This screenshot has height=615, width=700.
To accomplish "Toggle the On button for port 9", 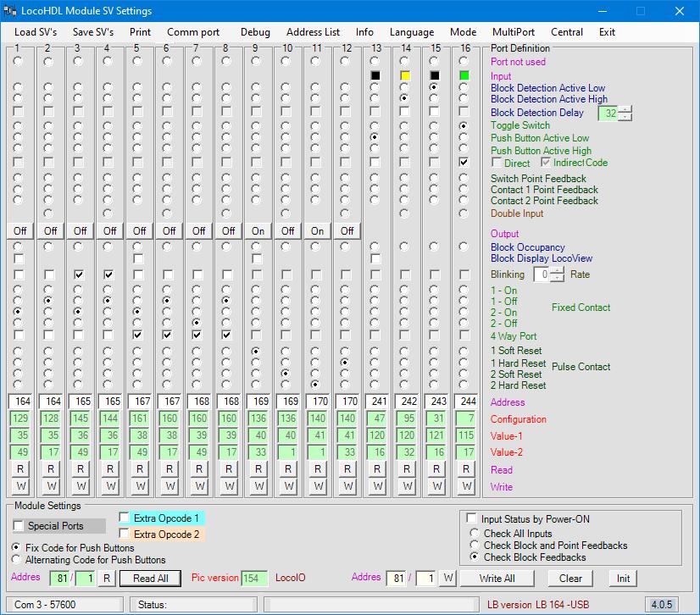I will [258, 230].
